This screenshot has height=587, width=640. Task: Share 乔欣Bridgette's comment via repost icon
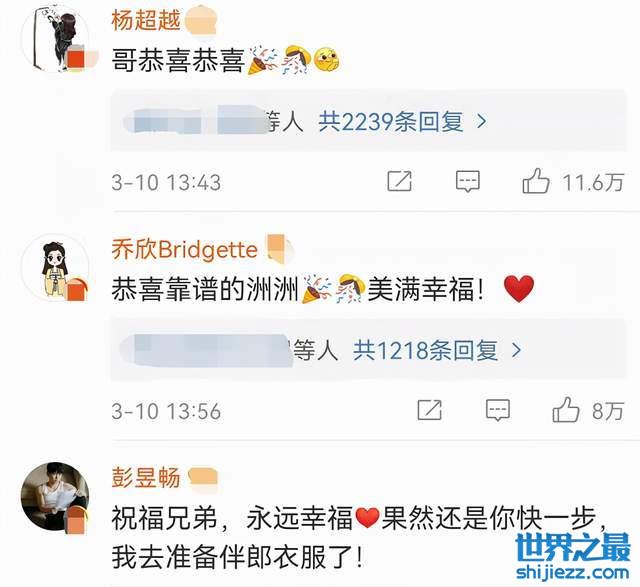430,409
